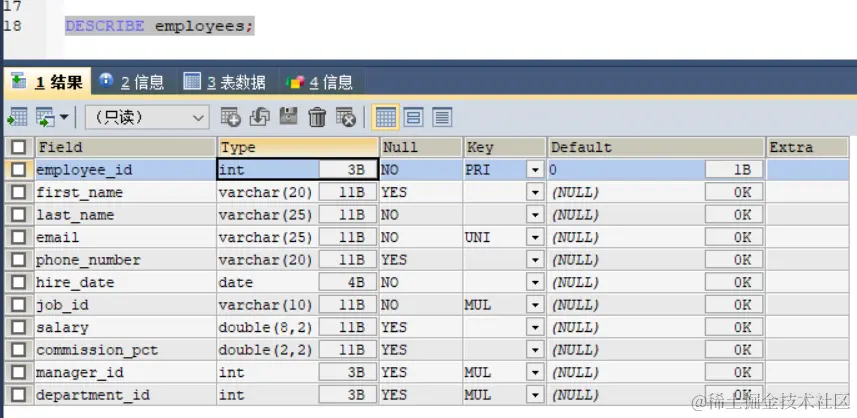Check the job_id row checkbox
Screen dimensions: 857x418
click(x=19, y=304)
